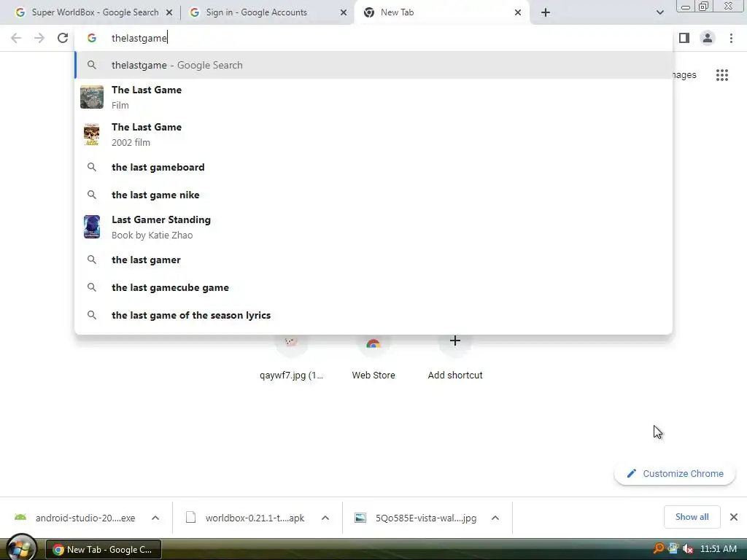
Task: Pick 'the last gameboard' suggestion
Action: [x=373, y=167]
